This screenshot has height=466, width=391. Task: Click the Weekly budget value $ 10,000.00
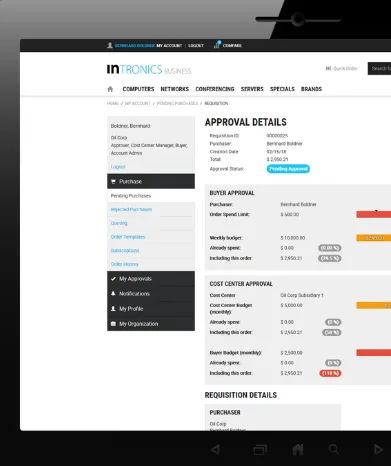[293, 238]
